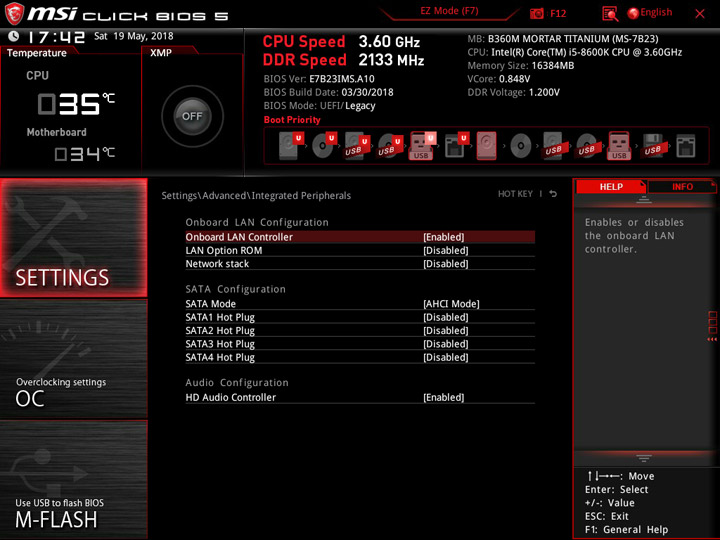Click the XMP panel header tab
The image size is (720, 540).
(x=161, y=53)
